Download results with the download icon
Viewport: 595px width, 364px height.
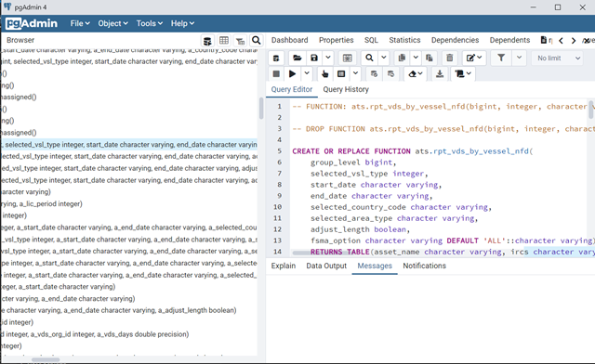pos(440,74)
